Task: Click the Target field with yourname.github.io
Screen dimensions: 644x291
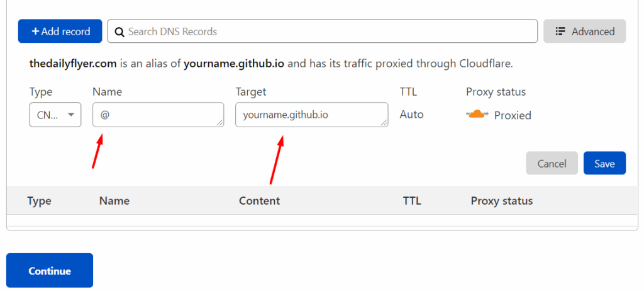Action: (x=312, y=115)
